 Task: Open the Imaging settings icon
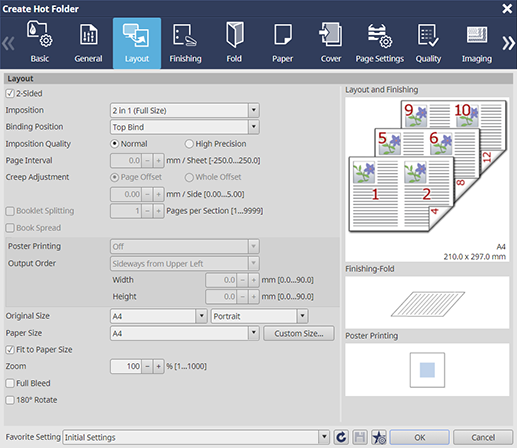pyautogui.click(x=477, y=34)
